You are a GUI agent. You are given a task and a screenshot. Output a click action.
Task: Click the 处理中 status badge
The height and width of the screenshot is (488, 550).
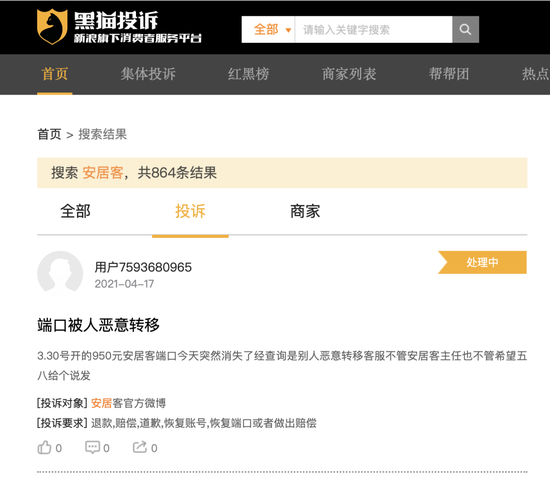pyautogui.click(x=482, y=262)
